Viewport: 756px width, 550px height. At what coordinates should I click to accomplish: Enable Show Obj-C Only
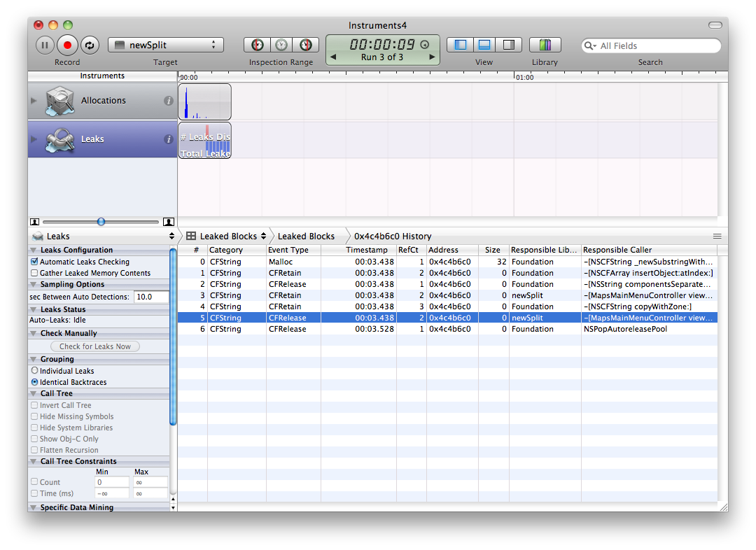click(34, 439)
